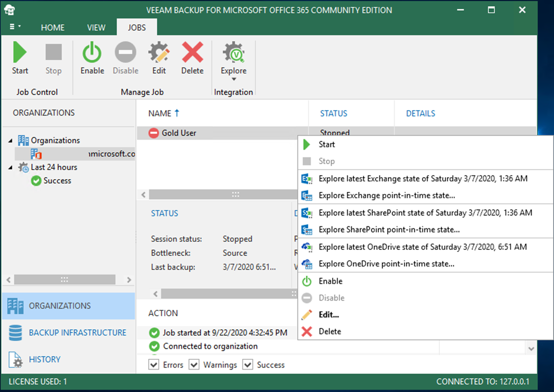
Task: Click the Explore gear icon in ribbon
Action: [x=234, y=52]
